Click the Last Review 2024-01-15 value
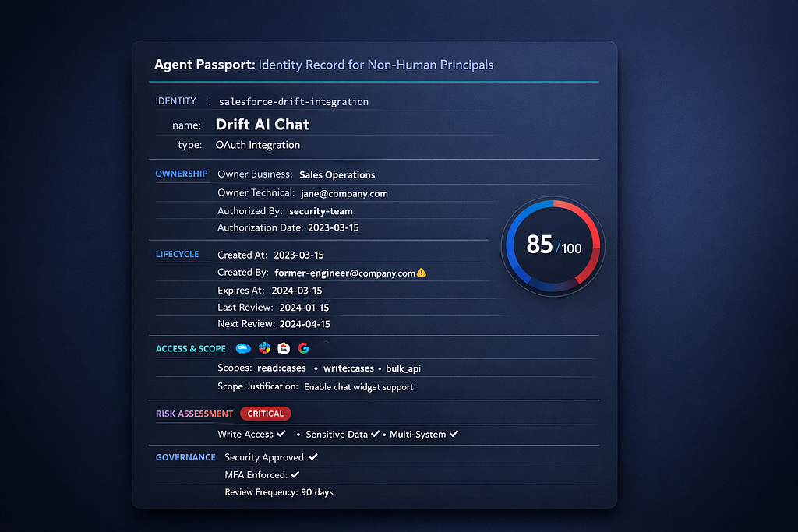 (305, 308)
